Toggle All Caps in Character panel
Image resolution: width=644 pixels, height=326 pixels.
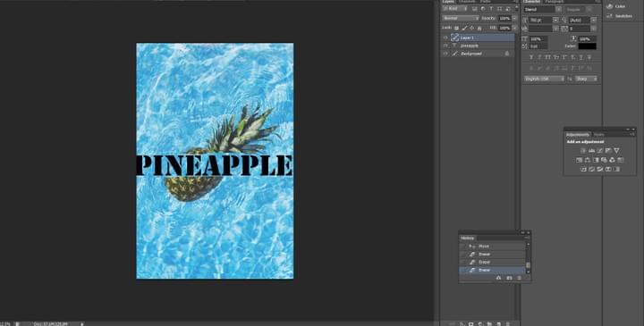pos(547,57)
